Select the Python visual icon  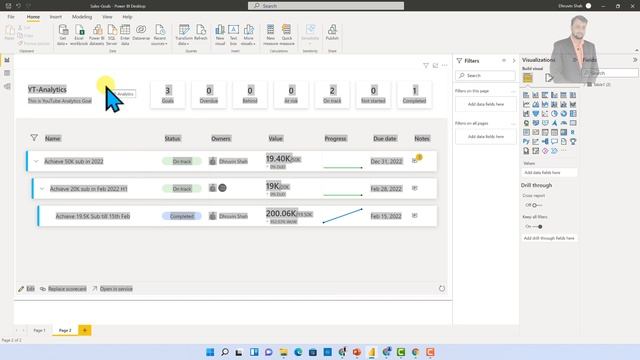(x=526, y=141)
